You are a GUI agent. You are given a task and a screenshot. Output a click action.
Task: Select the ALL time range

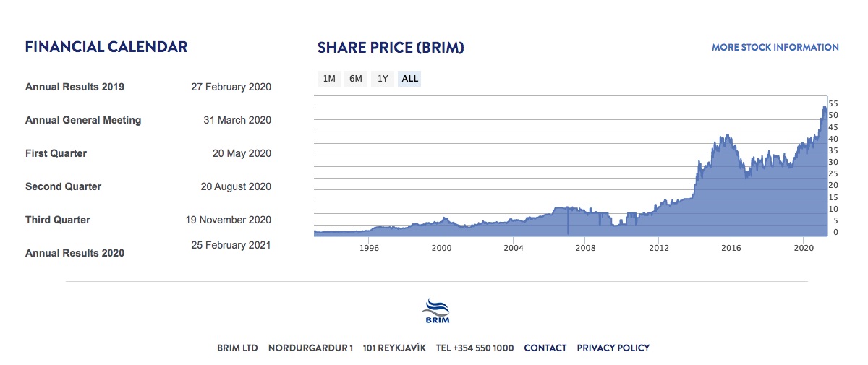409,79
